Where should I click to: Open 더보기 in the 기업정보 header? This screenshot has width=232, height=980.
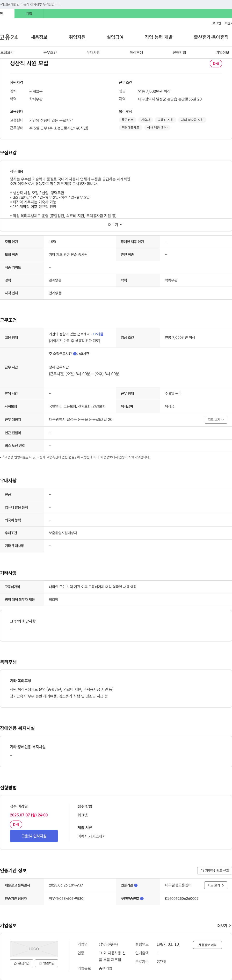coord(224,926)
